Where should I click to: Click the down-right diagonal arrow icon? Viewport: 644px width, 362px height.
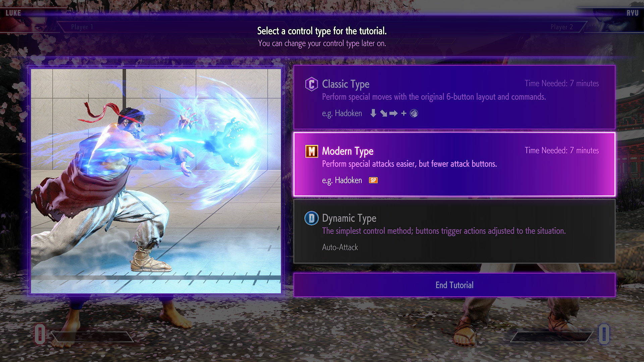click(383, 114)
